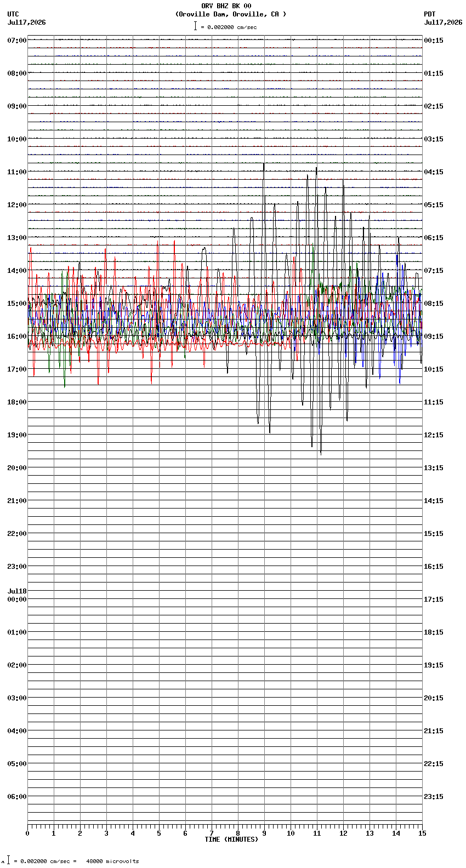
Task: Click the '9' tick label on time axis
Action: pos(264,833)
